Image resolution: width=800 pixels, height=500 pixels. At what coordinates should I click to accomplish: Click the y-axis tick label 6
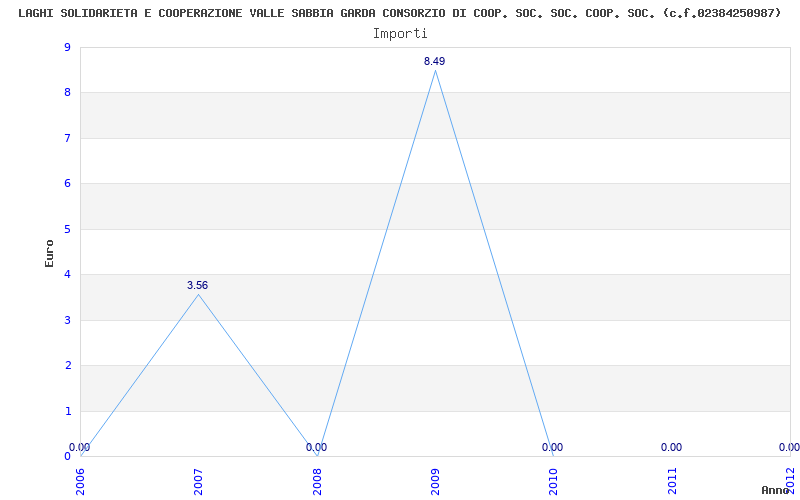click(67, 184)
